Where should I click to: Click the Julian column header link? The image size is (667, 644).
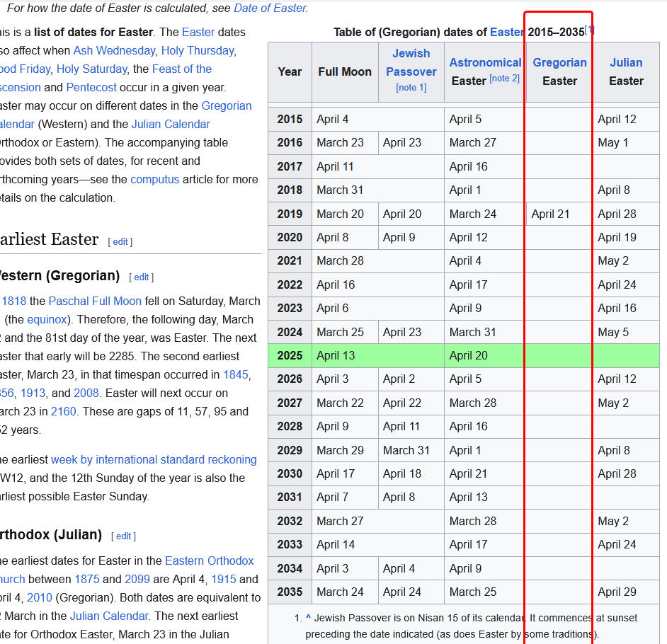(626, 62)
